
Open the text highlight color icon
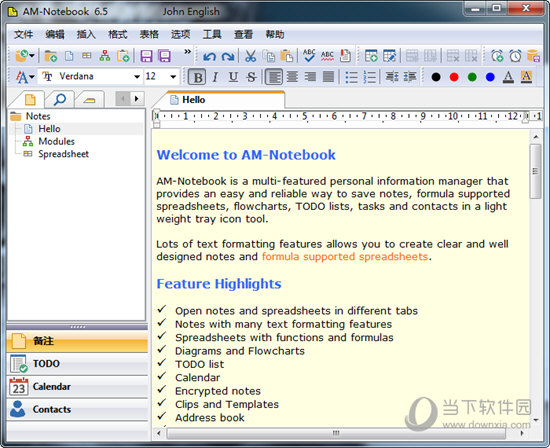pyautogui.click(x=526, y=77)
